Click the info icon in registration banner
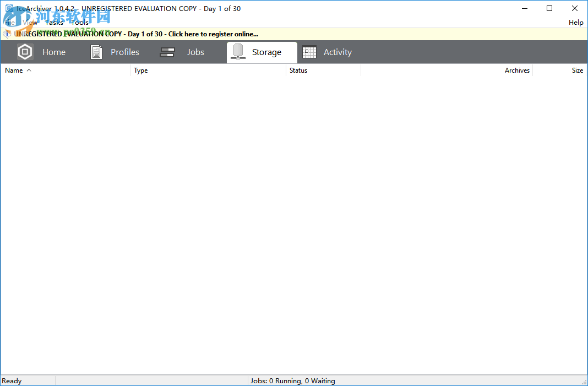 [7, 34]
